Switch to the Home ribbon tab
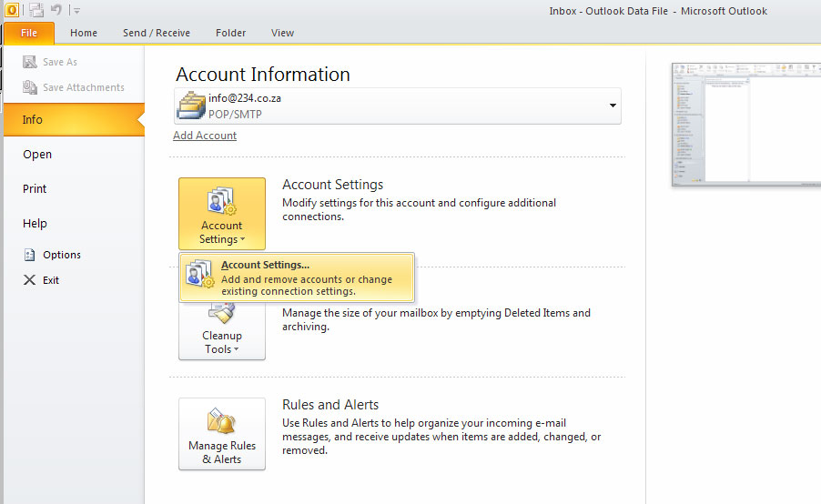 click(x=84, y=33)
